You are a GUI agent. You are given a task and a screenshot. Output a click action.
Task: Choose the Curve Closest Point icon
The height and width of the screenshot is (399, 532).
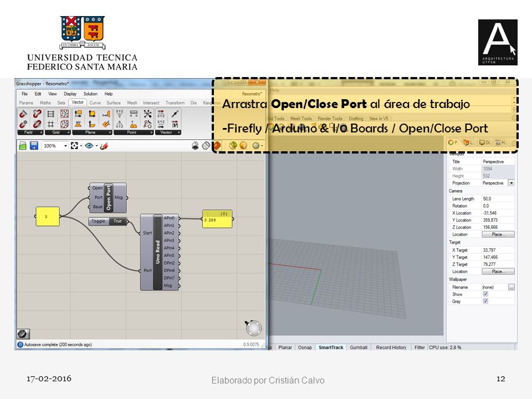coord(147,124)
